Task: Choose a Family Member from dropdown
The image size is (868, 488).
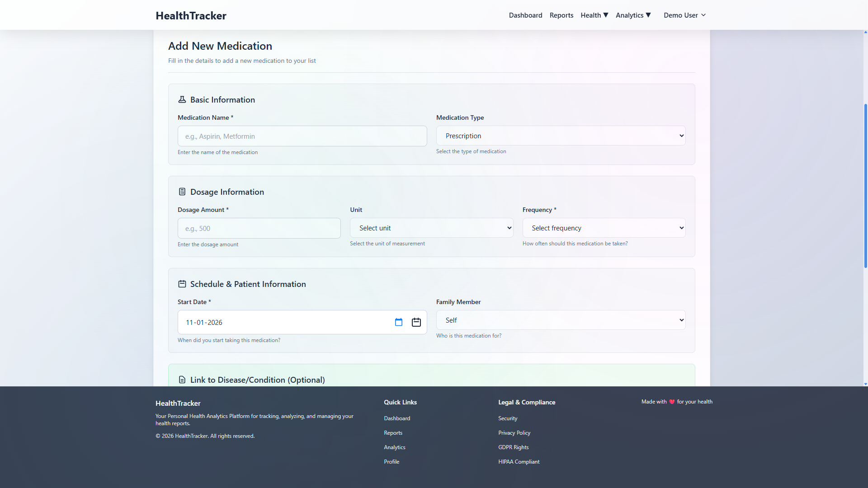Action: 561,320
